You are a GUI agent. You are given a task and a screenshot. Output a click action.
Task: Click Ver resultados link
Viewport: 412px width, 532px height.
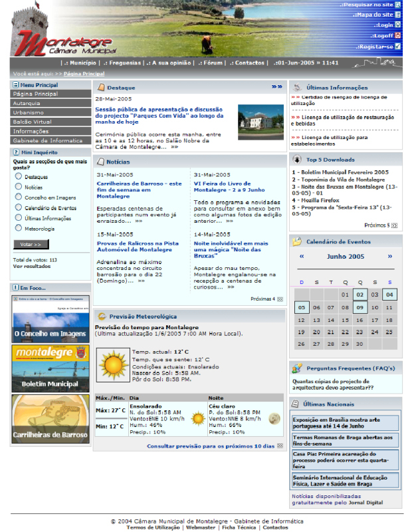(31, 267)
